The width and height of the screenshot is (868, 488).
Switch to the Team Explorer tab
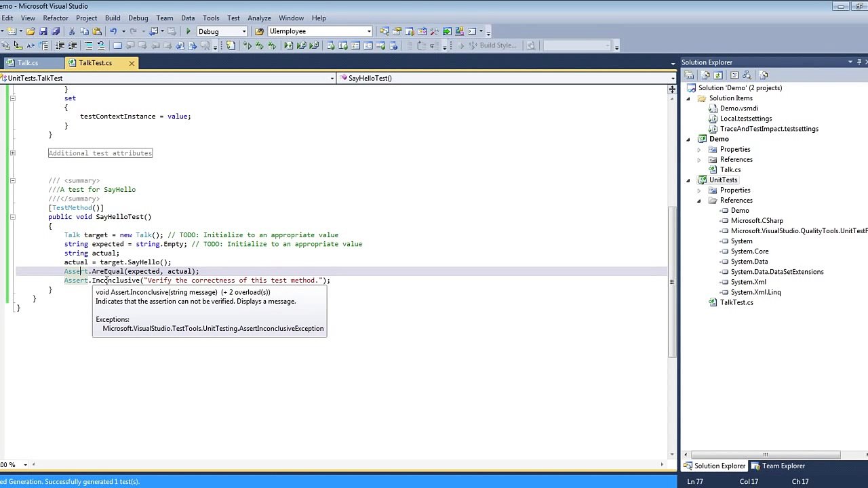tap(778, 466)
